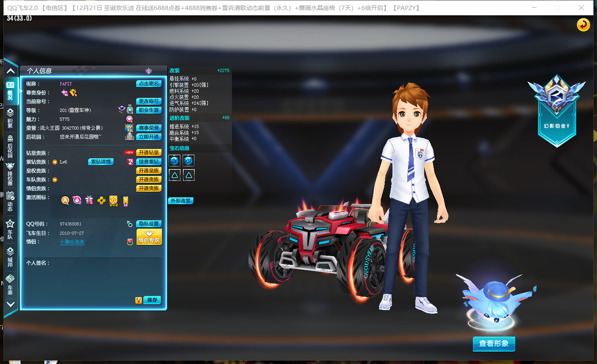Click 开通贵族 in the 情侣贵族 row
The width and height of the screenshot is (597, 364).
pyautogui.click(x=149, y=188)
